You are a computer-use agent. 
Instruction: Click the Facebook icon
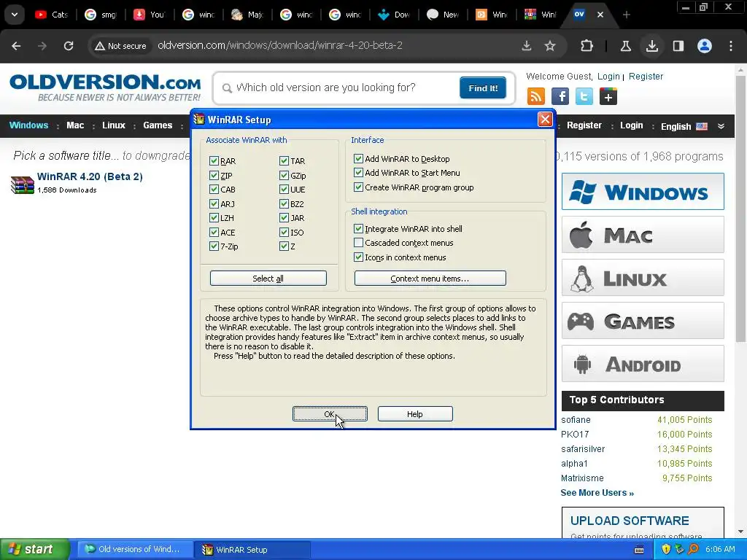click(x=560, y=97)
